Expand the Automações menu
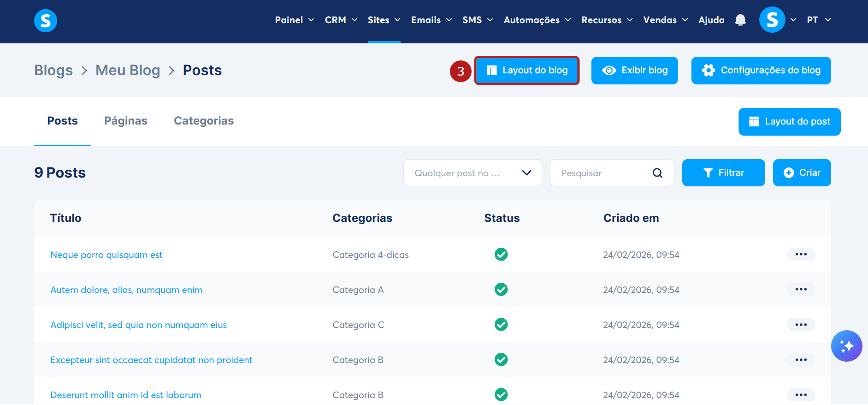 point(537,20)
